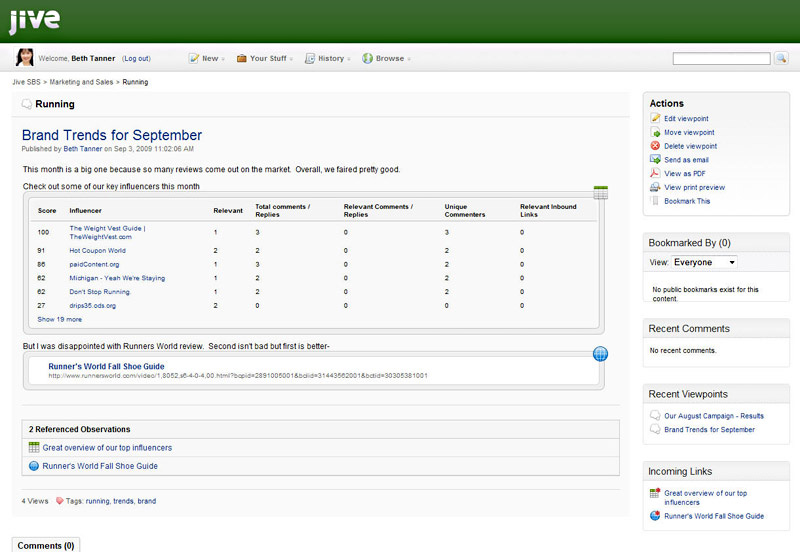Expand Show 19 more influencers

coord(59,319)
